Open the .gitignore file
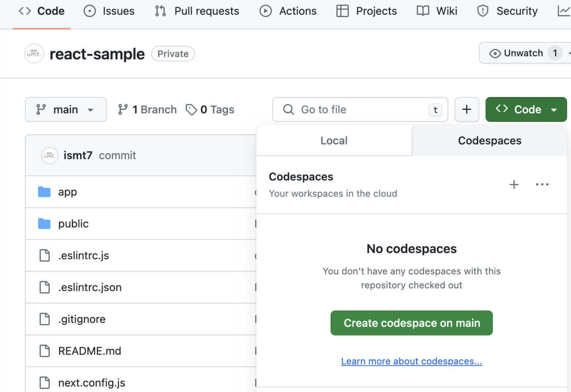This screenshot has height=392, width=571. tap(82, 319)
